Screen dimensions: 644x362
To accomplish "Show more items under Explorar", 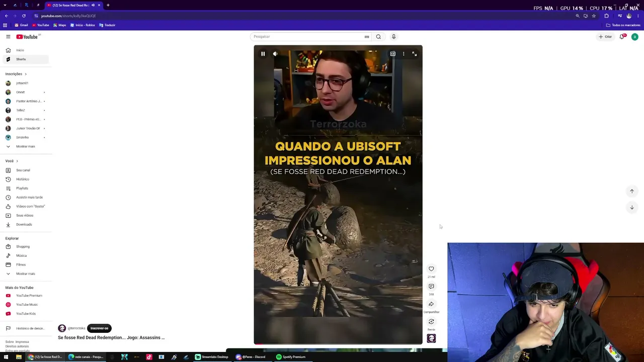I will (x=25, y=274).
